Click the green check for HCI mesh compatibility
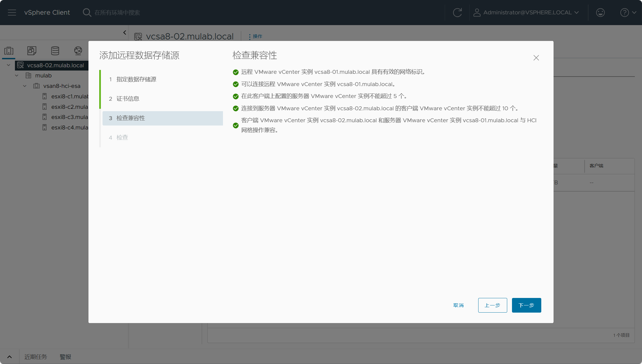 tap(236, 126)
